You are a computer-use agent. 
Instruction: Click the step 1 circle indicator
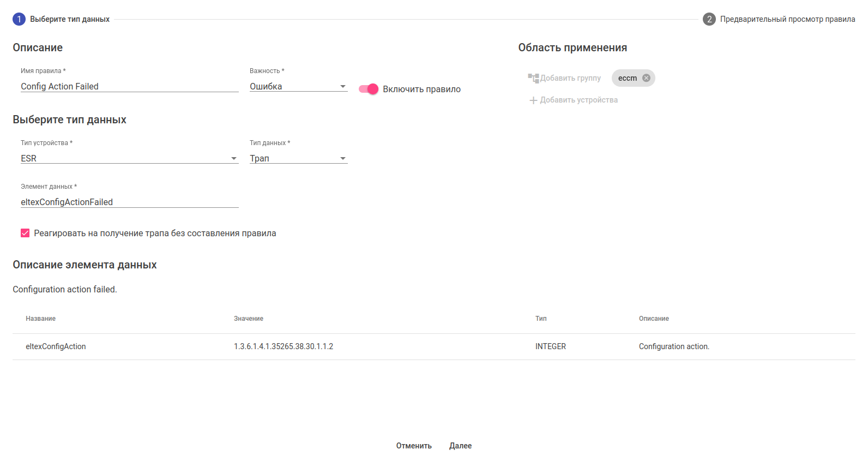pyautogui.click(x=19, y=19)
